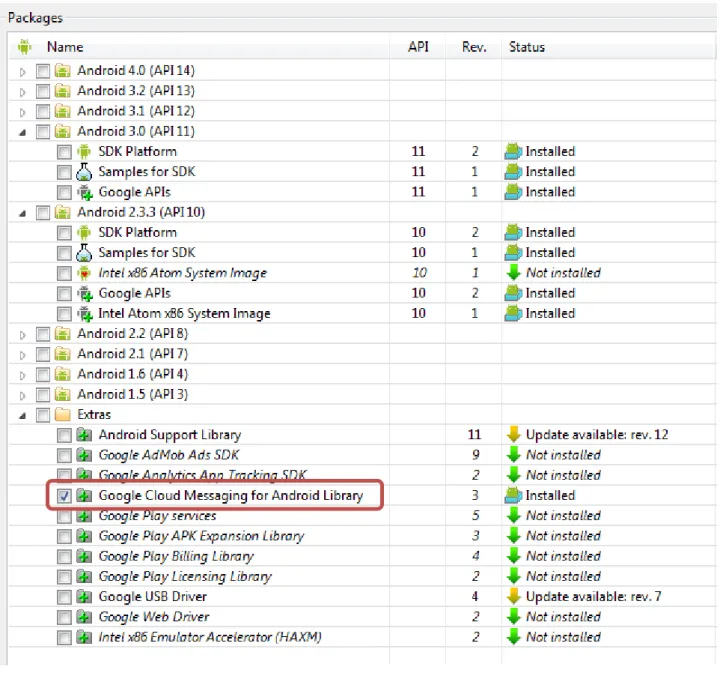Check the Android 4.0 (API 14) box
Viewport: 720px width, 673px height.
[43, 71]
